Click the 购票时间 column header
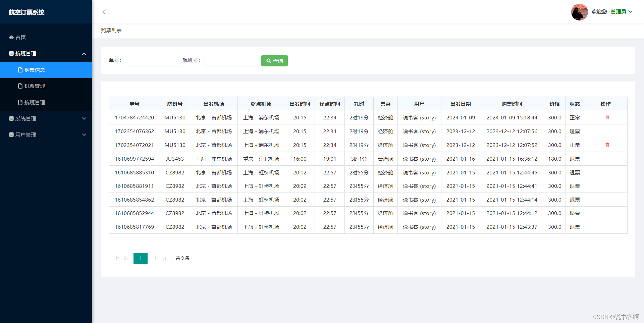 tap(512, 104)
